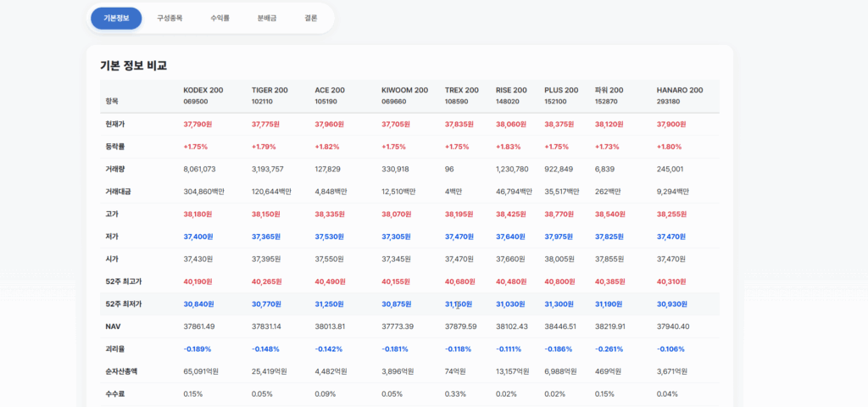Click the disparity rate -0.148%

click(x=265, y=348)
